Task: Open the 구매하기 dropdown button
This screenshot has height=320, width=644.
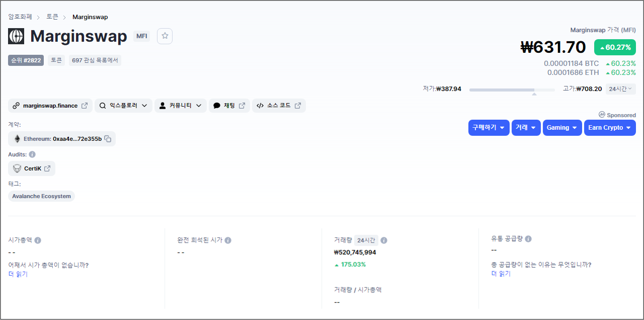Action: pos(488,128)
